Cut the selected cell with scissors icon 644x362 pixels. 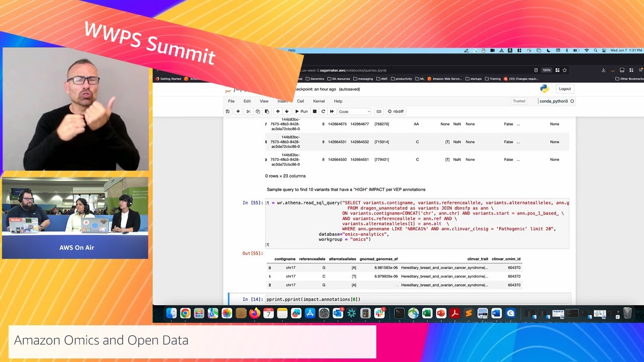tap(249, 112)
